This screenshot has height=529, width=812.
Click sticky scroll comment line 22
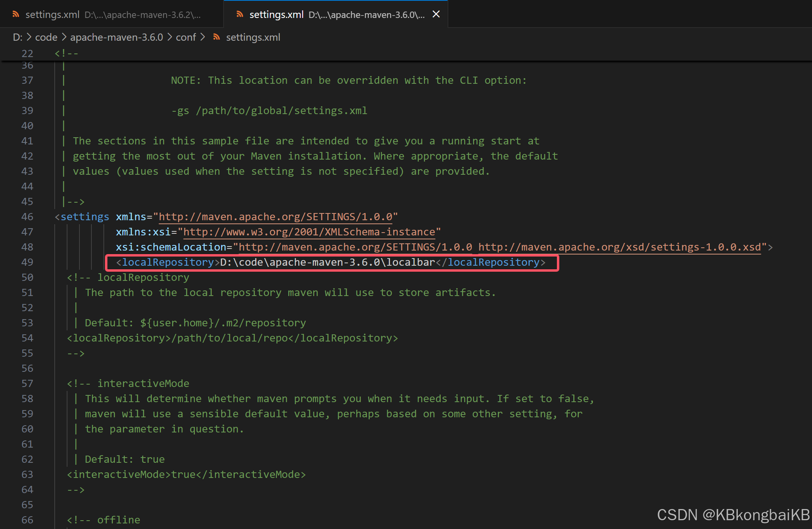66,53
